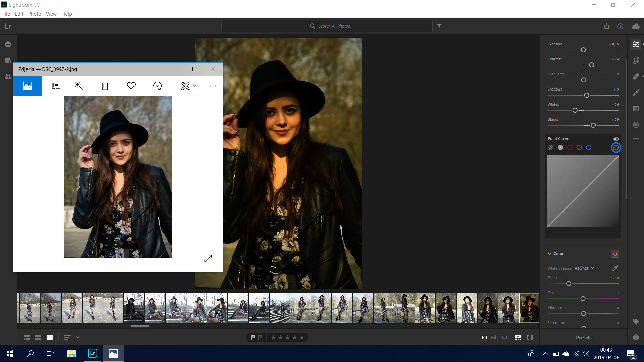Open File Explorer from taskbar
644x362 pixels.
click(x=71, y=353)
